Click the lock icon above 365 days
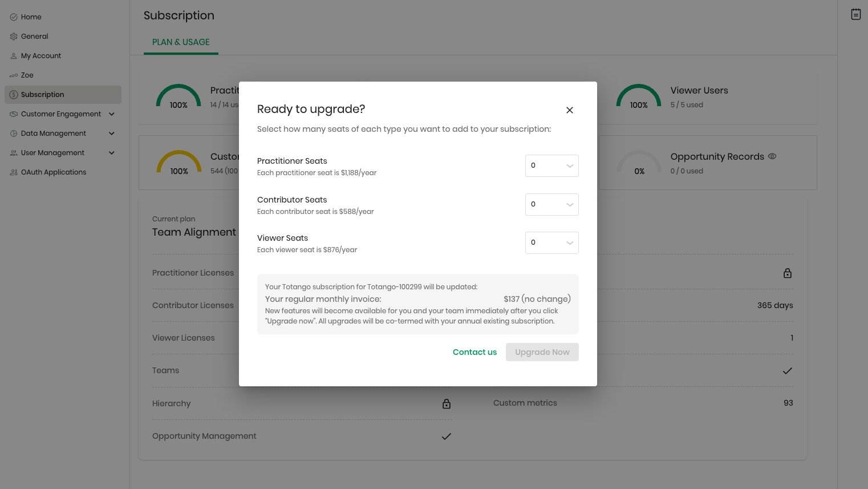The image size is (868, 489). pyautogui.click(x=788, y=273)
